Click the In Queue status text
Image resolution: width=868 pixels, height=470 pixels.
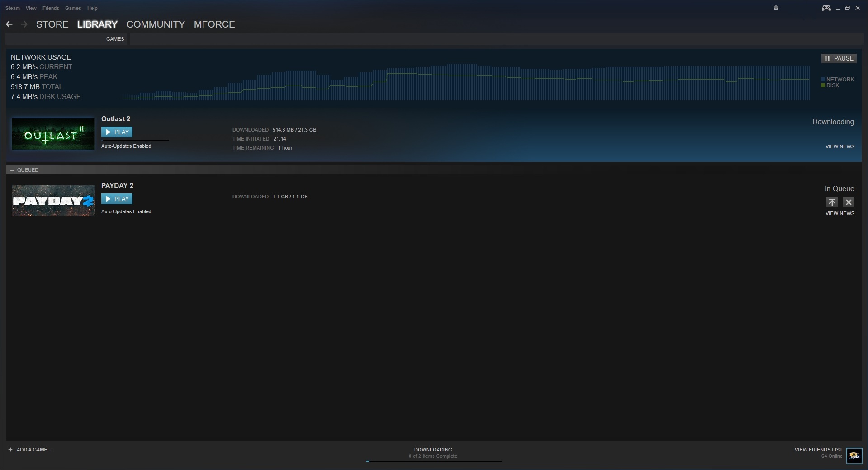tap(839, 189)
